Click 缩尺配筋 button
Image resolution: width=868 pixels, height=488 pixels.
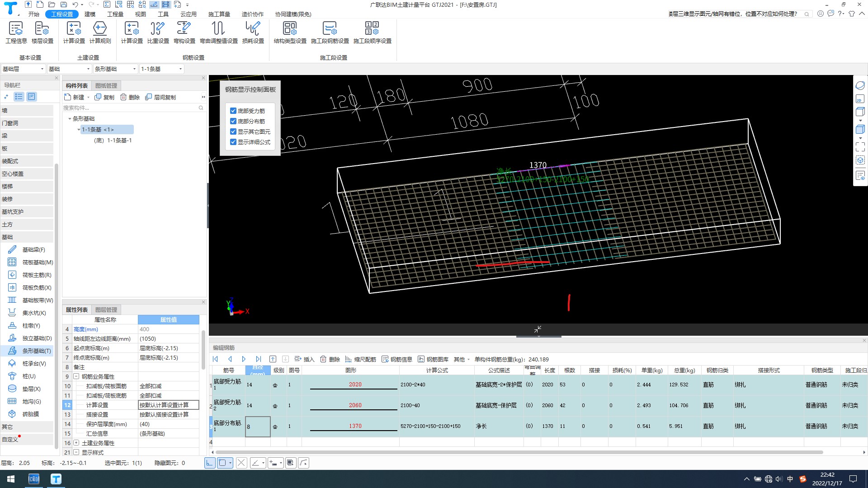(361, 359)
